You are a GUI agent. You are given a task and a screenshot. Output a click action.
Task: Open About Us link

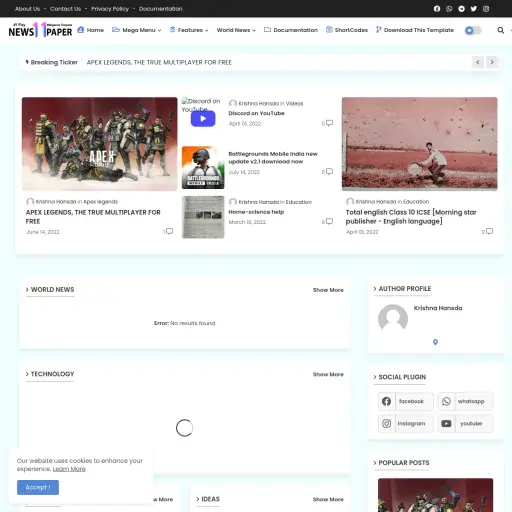[27, 9]
